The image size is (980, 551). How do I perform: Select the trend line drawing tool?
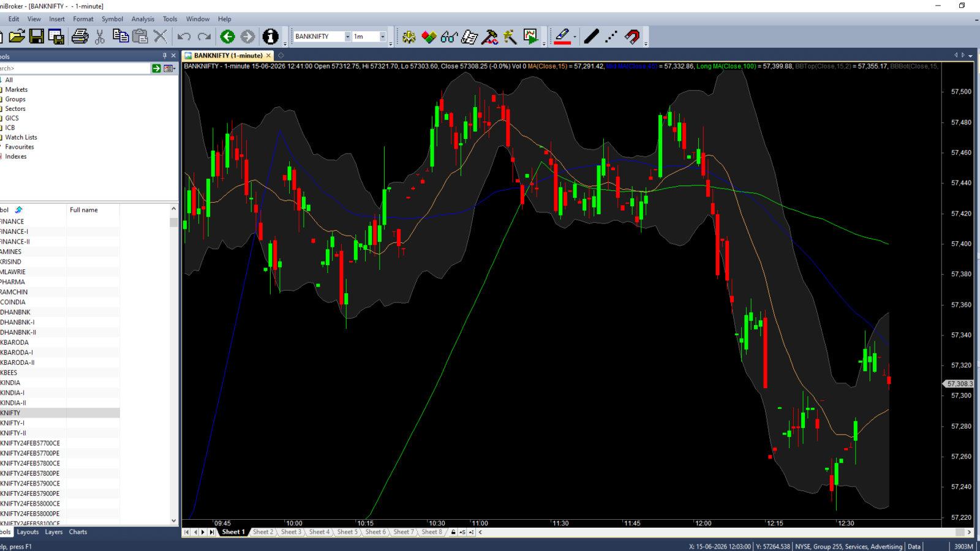(591, 37)
